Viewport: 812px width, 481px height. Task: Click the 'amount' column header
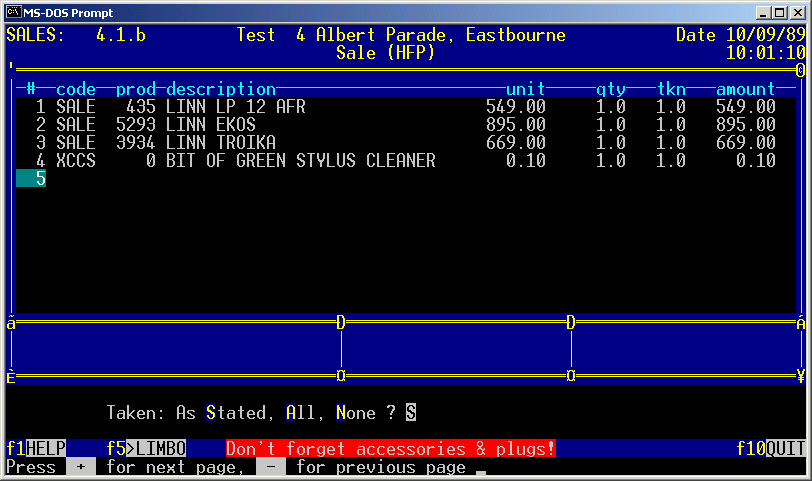coord(745,89)
